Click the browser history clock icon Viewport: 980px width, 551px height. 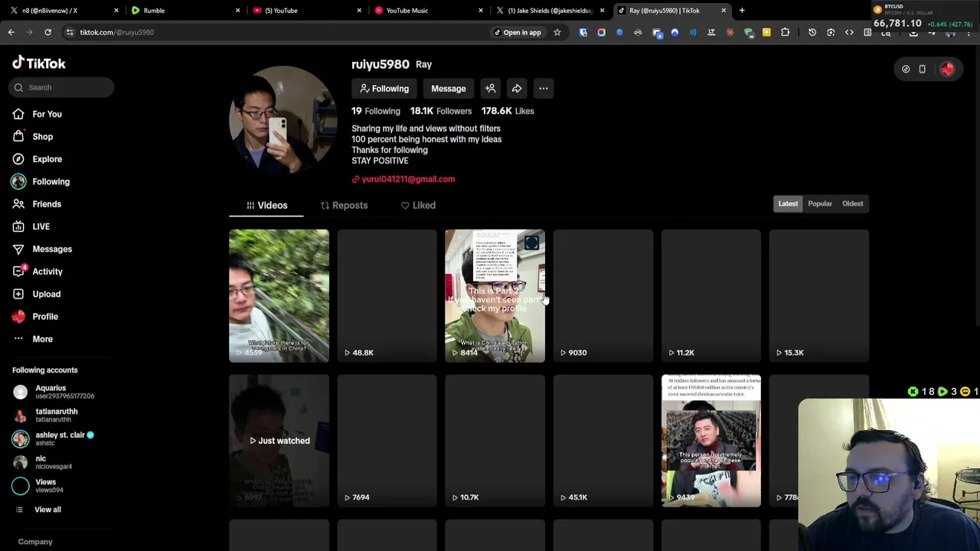pyautogui.click(x=812, y=32)
